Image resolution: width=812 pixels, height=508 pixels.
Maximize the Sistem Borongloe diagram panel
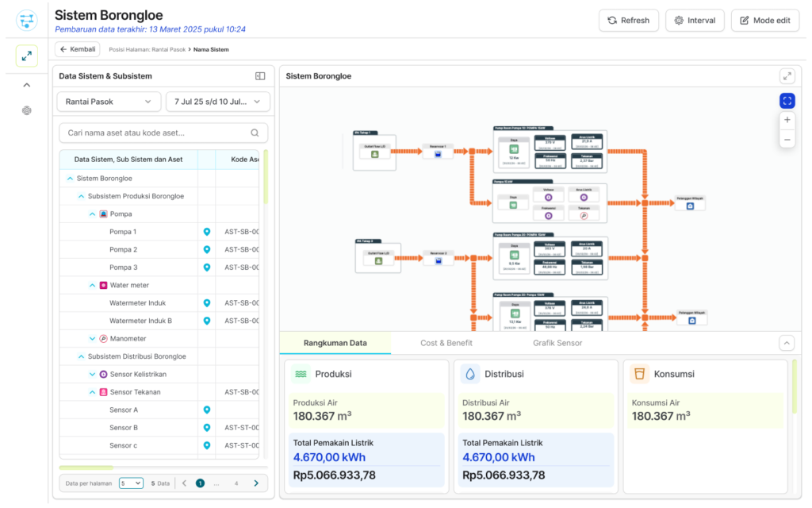[x=787, y=76]
